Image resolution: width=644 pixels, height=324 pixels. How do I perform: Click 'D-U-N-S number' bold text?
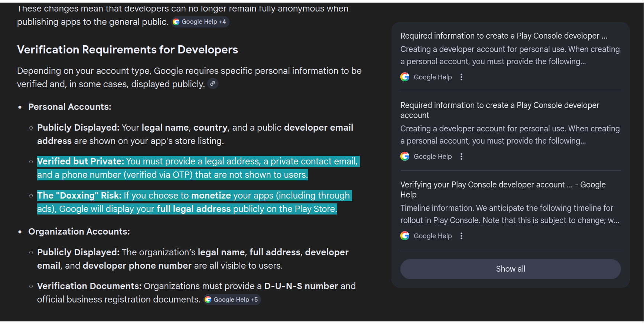pos(301,286)
